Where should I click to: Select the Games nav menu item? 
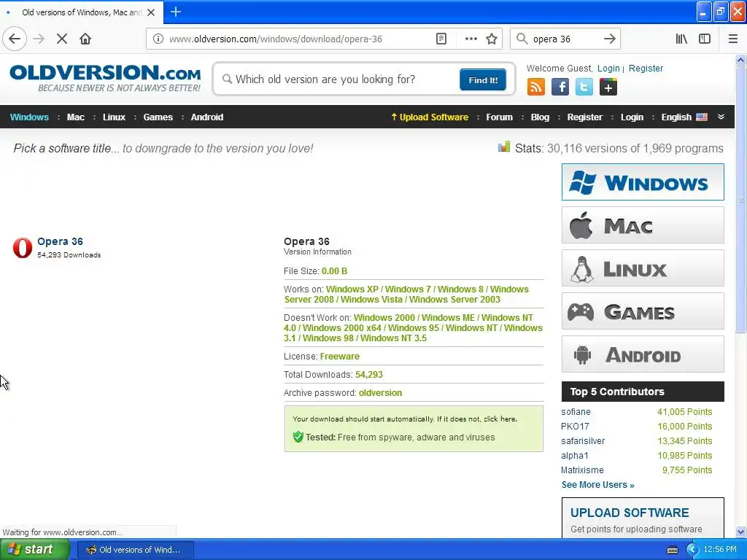coord(158,117)
